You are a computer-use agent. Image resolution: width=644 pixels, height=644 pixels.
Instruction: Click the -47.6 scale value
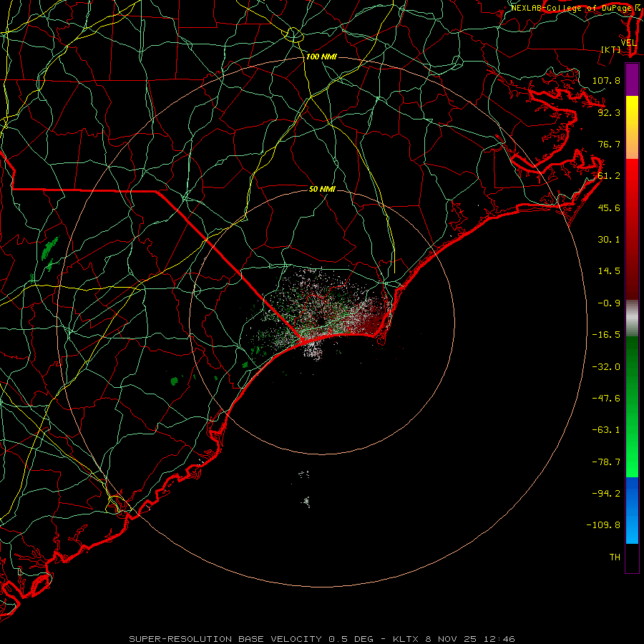point(606,399)
